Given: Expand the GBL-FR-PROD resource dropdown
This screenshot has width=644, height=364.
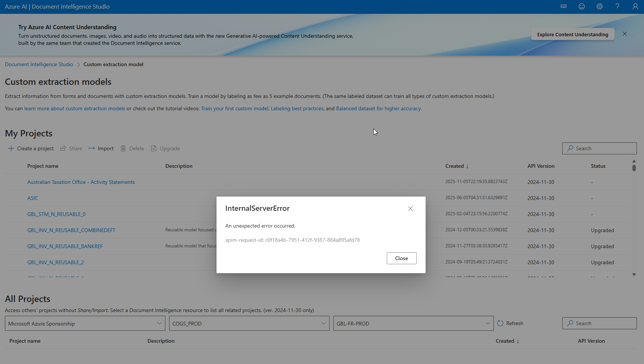Looking at the screenshot, I should pyautogui.click(x=414, y=324).
